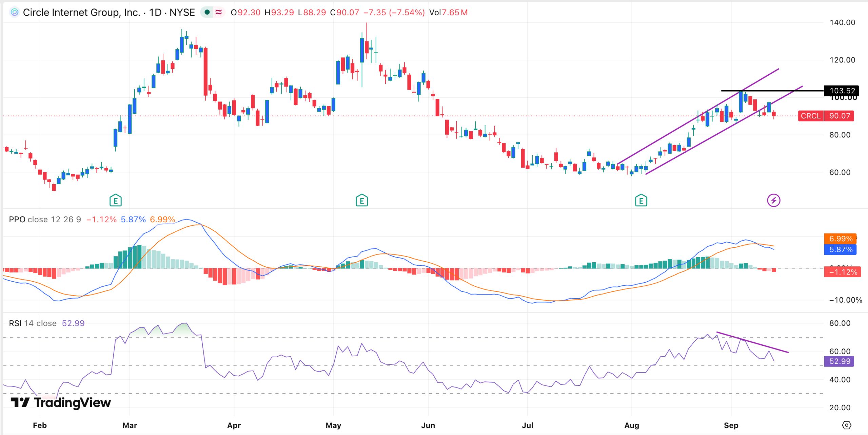The width and height of the screenshot is (868, 435).
Task: Select the purple RSI divergence trendline
Action: [752, 342]
